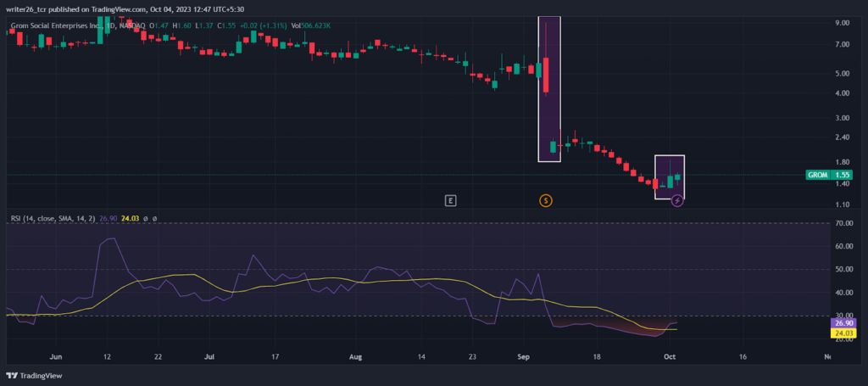Screen dimensions: 868x386
Task: Click the NASDAQ exchange text in the title
Action: tap(131, 25)
